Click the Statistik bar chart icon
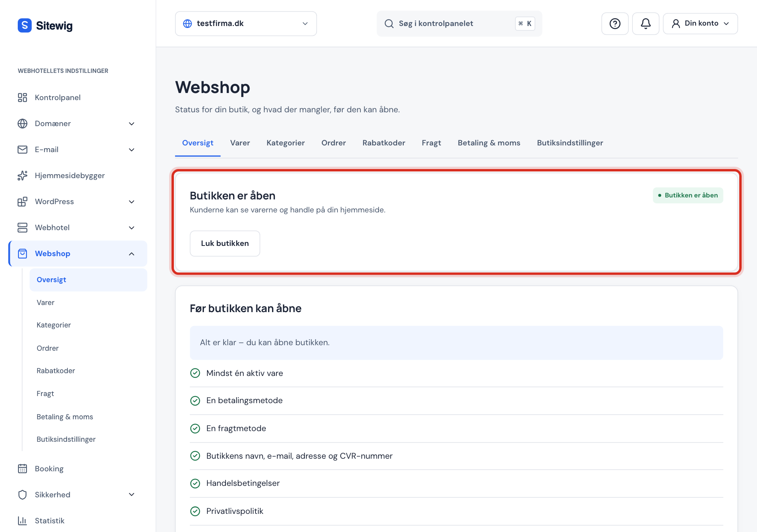 coord(22,521)
